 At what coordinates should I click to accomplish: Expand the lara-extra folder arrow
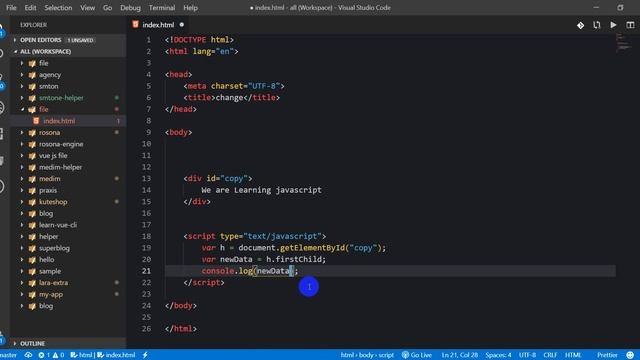[22, 283]
